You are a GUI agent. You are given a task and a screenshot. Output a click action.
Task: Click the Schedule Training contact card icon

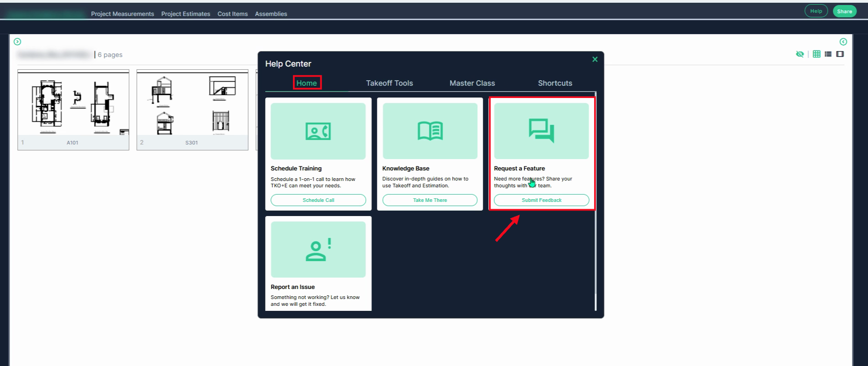coord(318,131)
